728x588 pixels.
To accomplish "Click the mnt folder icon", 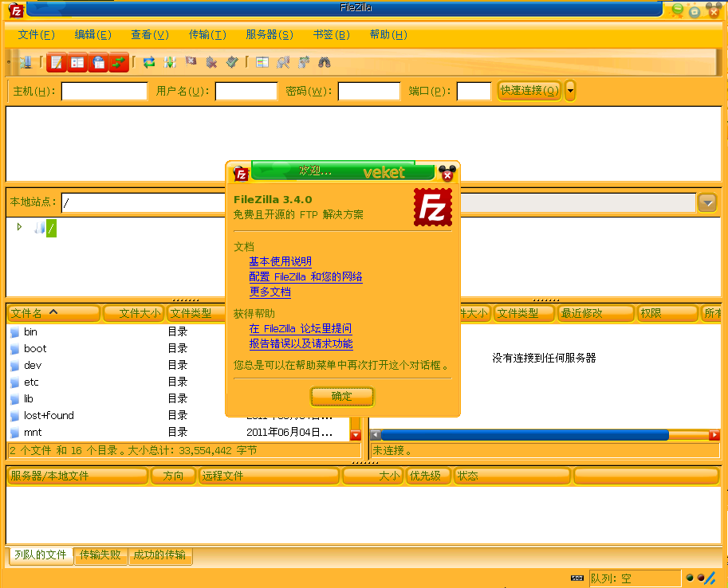I will 15,432.
